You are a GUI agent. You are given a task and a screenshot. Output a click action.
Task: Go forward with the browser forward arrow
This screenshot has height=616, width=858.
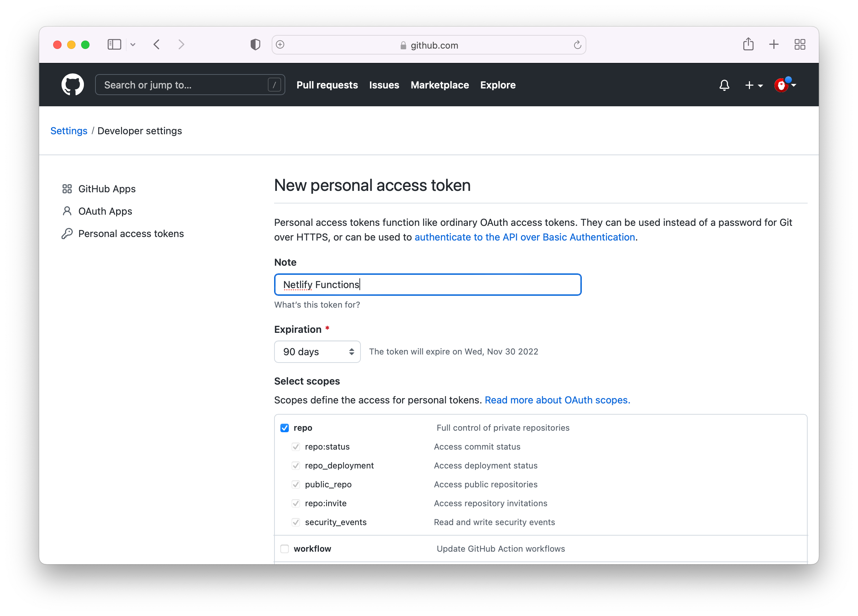pyautogui.click(x=181, y=45)
